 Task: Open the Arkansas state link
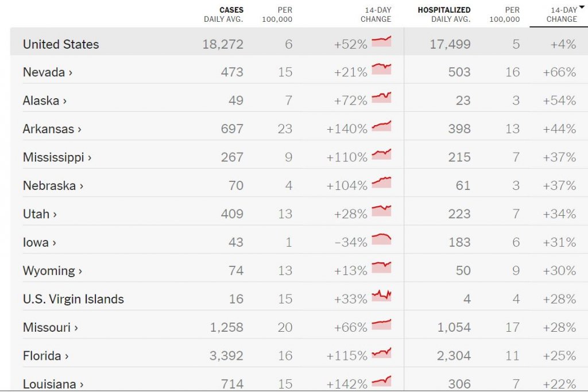tap(52, 129)
